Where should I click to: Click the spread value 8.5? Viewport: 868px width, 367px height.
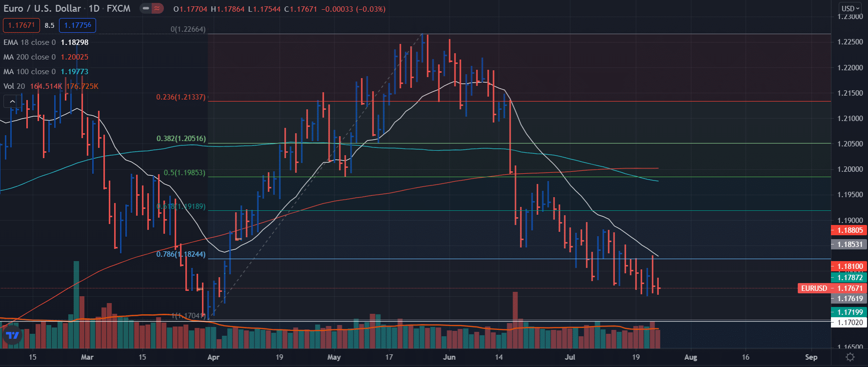pos(49,25)
